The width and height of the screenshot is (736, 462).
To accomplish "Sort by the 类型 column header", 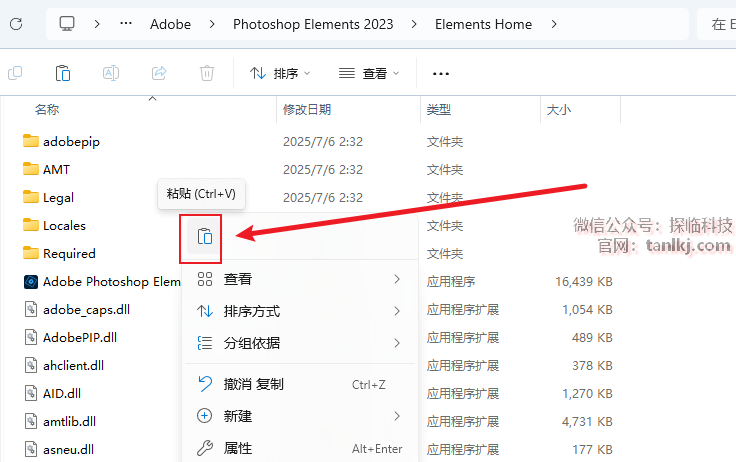I will [x=438, y=109].
